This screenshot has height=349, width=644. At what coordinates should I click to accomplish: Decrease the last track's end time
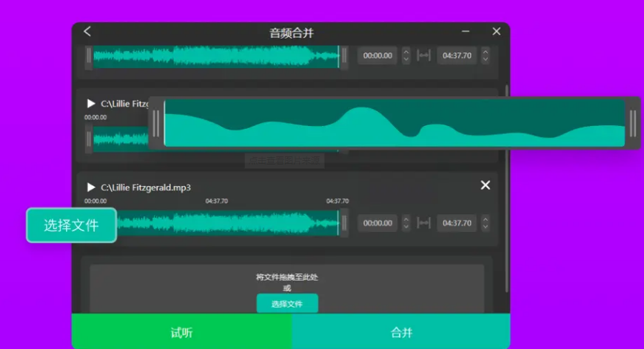coord(486,227)
